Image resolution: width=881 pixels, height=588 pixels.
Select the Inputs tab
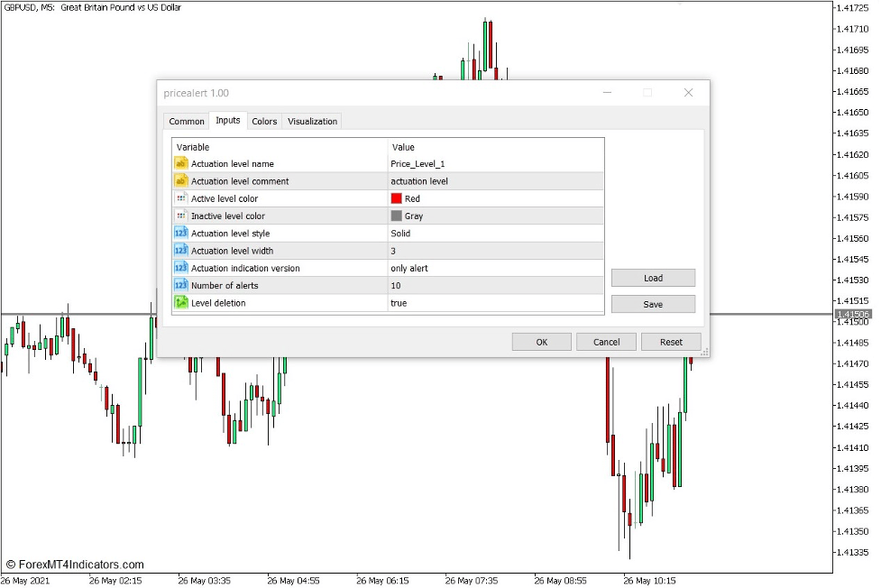[x=227, y=120]
